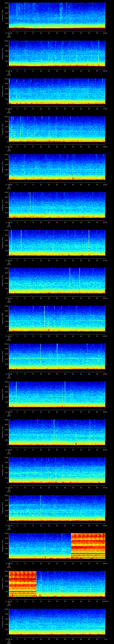
Task: Click the spectrogram panel starting at 21:52:00
Action: (57, 318)
